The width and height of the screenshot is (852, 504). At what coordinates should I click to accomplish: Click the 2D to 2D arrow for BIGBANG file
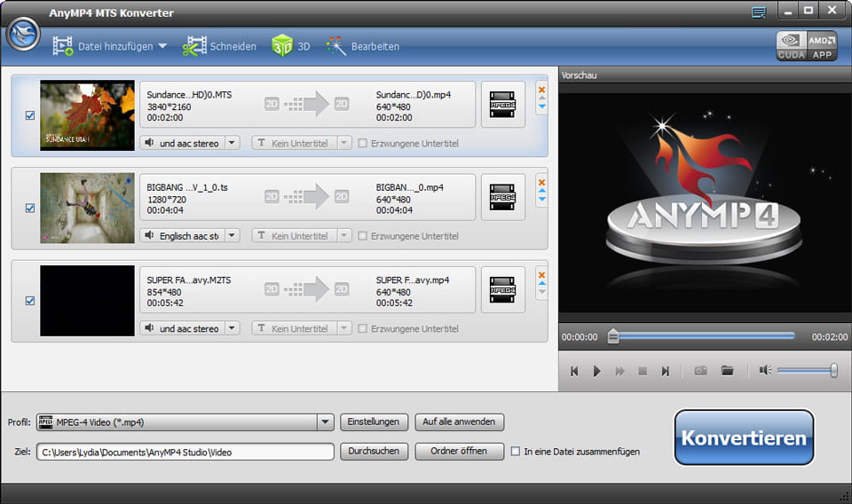pyautogui.click(x=307, y=197)
